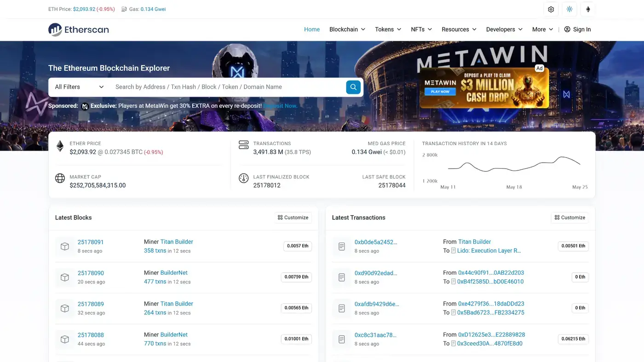Click cube icon for block 25178091
The image size is (644, 362).
click(x=65, y=246)
